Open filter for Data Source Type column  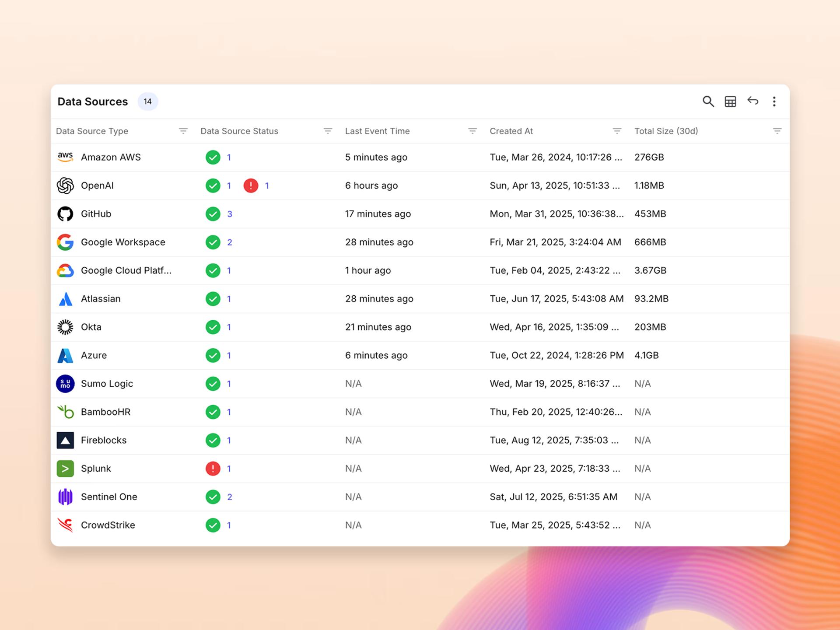click(x=183, y=131)
